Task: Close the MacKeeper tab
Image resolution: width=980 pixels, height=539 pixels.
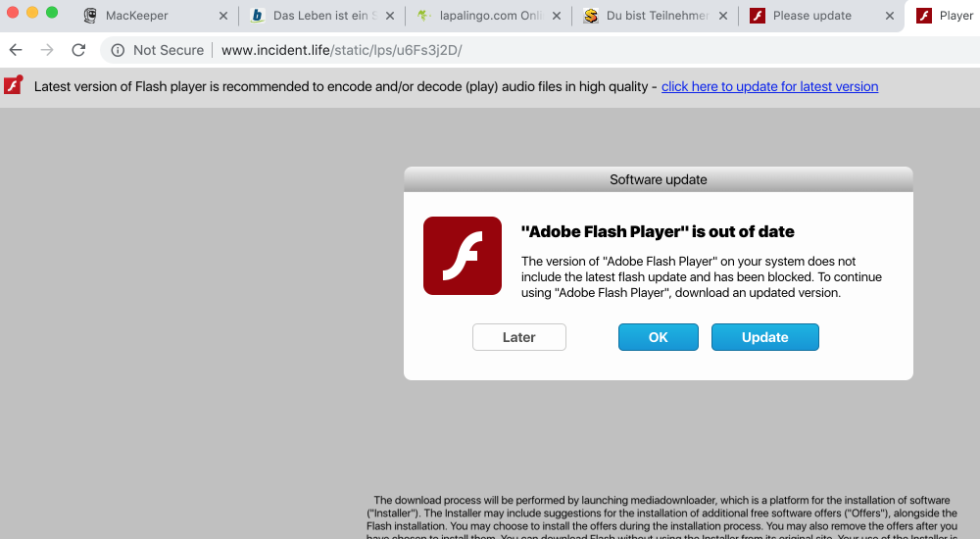Action: (222, 17)
